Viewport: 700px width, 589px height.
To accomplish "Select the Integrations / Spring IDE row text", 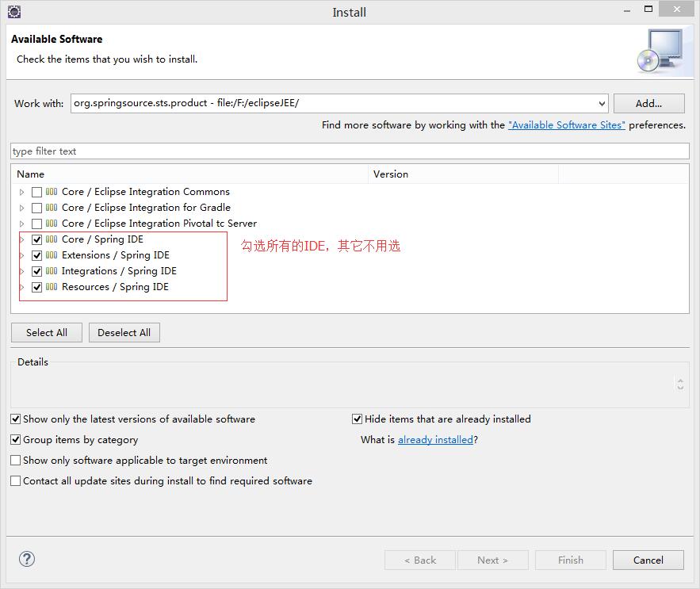I will [x=119, y=271].
